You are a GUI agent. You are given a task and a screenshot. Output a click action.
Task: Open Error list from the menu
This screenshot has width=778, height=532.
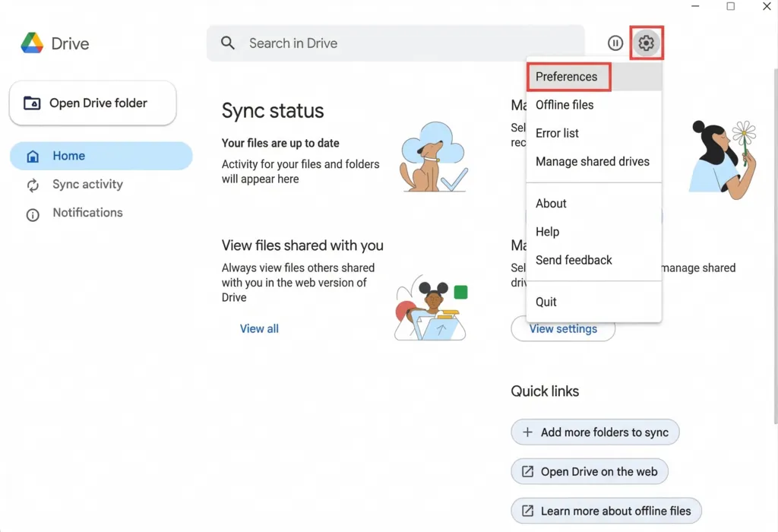pos(557,133)
